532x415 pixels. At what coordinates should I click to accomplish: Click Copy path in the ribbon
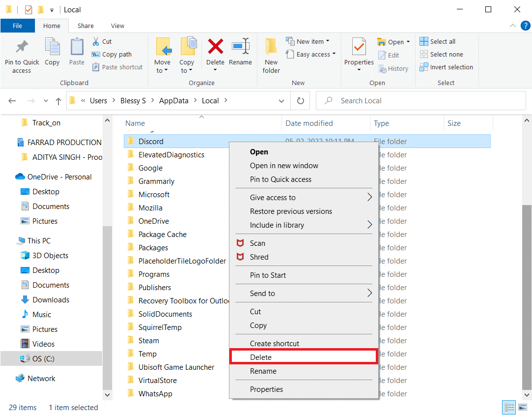112,55
